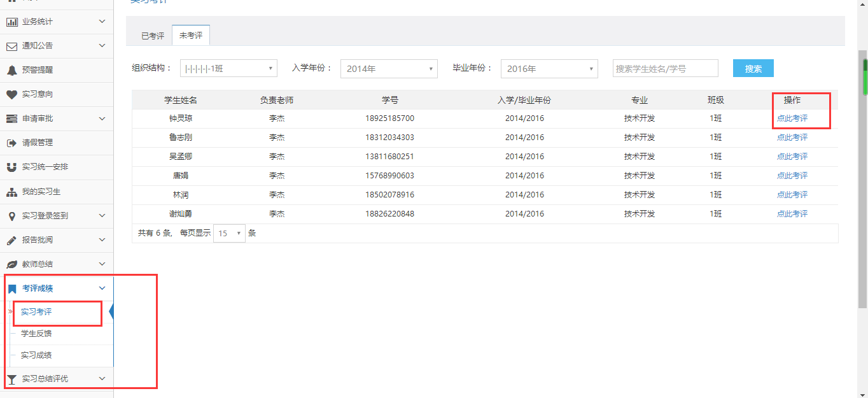This screenshot has width=868, height=398.
Task: Click 点此考评 for student 钟灵琼
Action: tap(792, 118)
